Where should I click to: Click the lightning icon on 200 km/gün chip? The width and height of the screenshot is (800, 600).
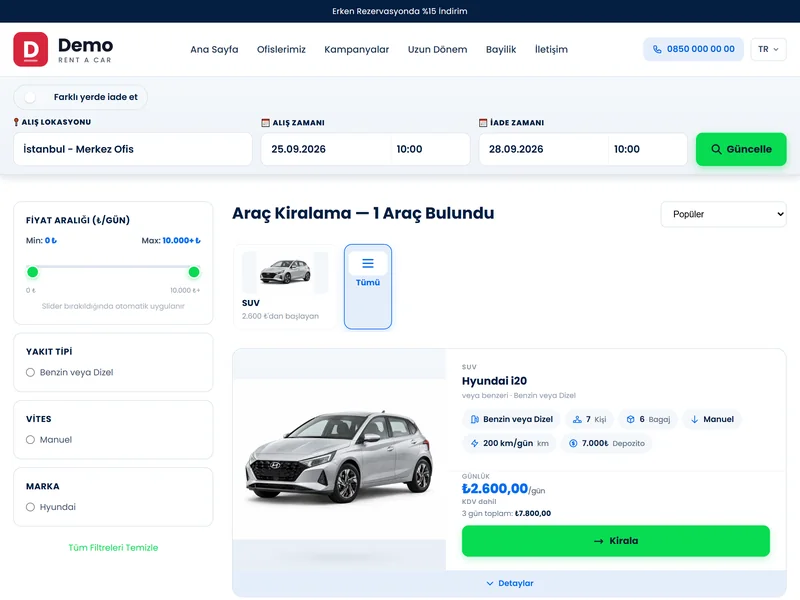[x=474, y=443]
